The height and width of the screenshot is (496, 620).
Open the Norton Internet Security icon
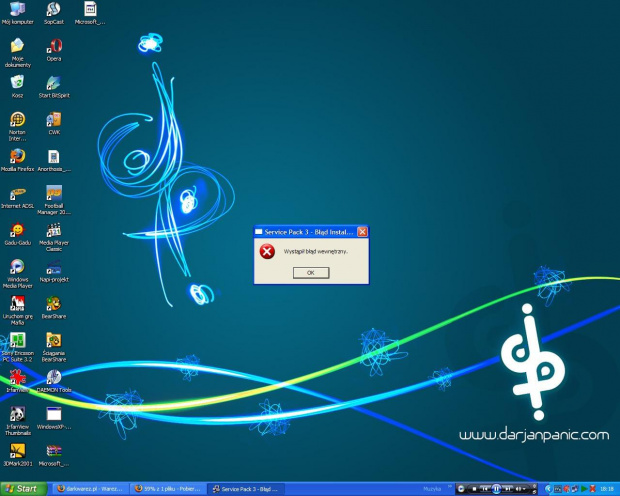click(17, 126)
